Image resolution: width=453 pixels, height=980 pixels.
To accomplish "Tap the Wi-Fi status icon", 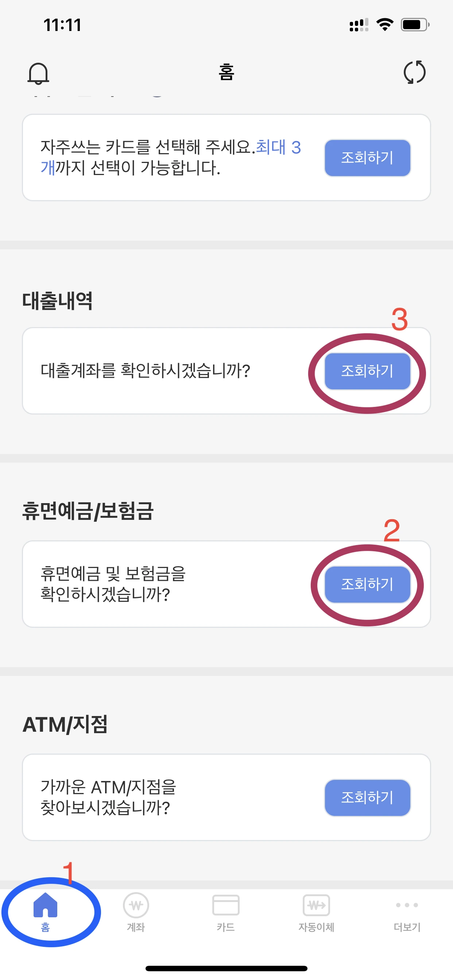I will [x=384, y=25].
